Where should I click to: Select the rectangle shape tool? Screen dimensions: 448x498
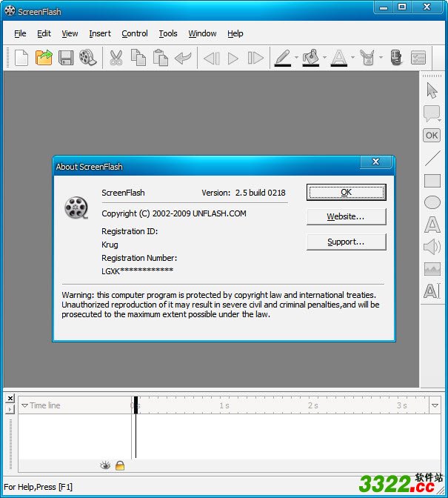click(432, 181)
